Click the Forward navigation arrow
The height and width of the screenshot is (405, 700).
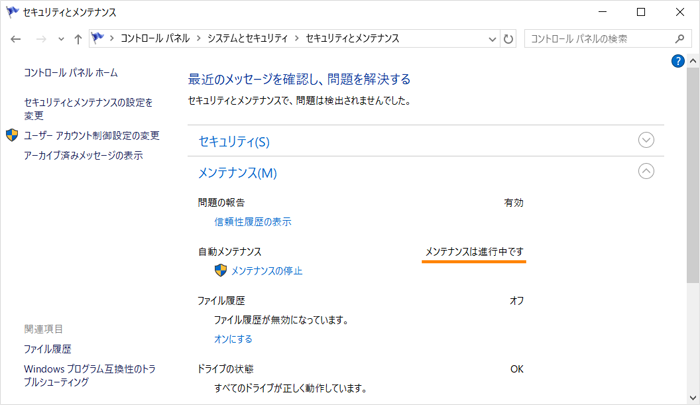(x=41, y=39)
